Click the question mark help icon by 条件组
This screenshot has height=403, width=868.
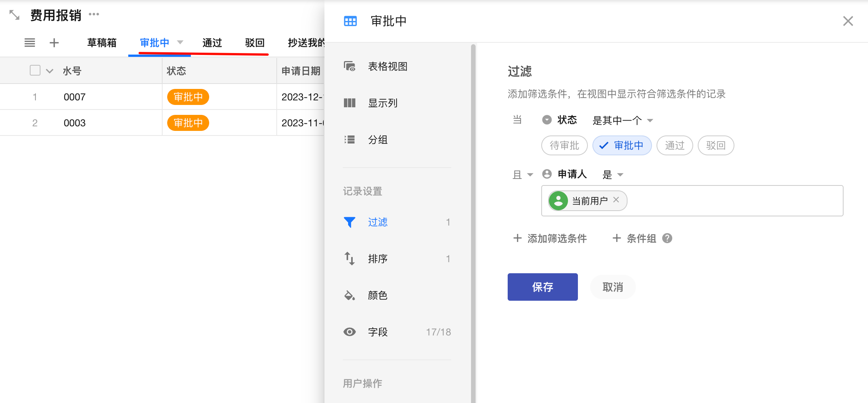[667, 238]
